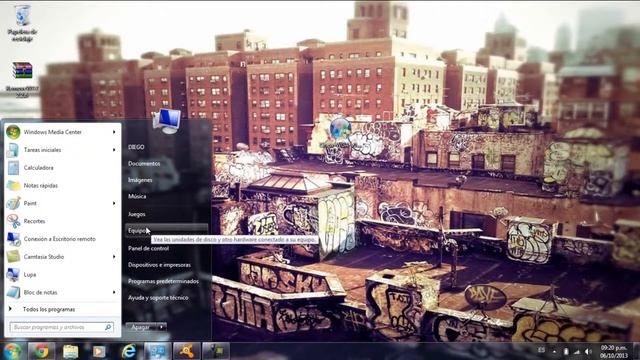640x360 pixels.
Task: Open avast! antivirus from the taskbar
Action: 187,351
